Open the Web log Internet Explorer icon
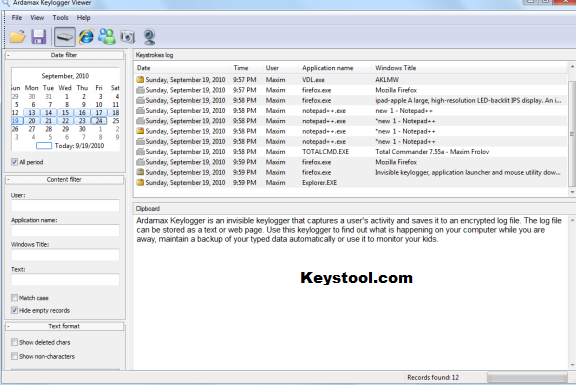 86,37
